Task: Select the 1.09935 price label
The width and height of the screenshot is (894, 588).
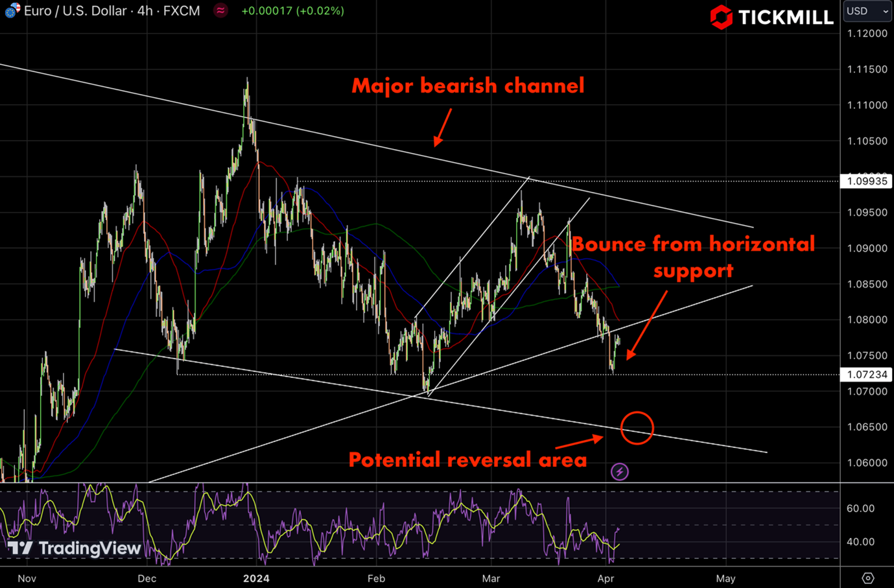Action: pyautogui.click(x=867, y=181)
